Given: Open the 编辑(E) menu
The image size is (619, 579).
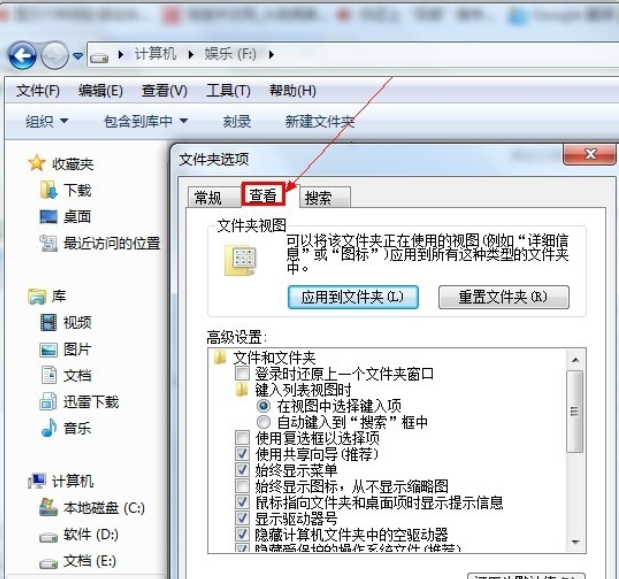Looking at the screenshot, I should (x=101, y=91).
